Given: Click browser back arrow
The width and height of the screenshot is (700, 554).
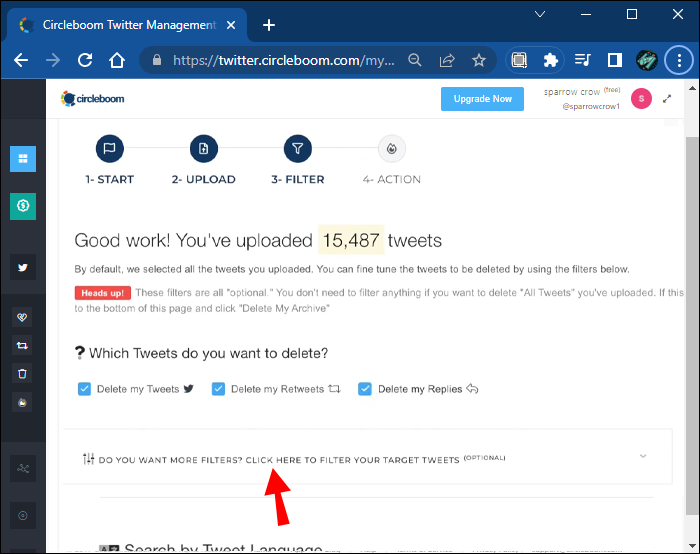Looking at the screenshot, I should coord(21,60).
